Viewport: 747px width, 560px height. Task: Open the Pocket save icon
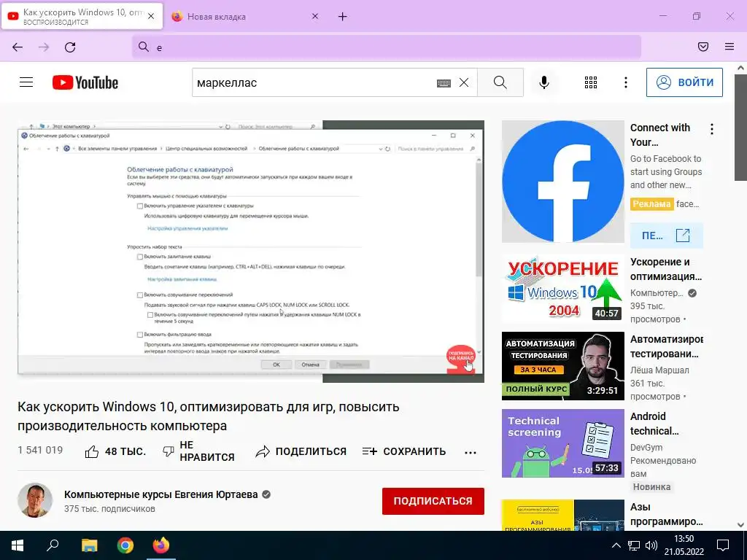(703, 47)
